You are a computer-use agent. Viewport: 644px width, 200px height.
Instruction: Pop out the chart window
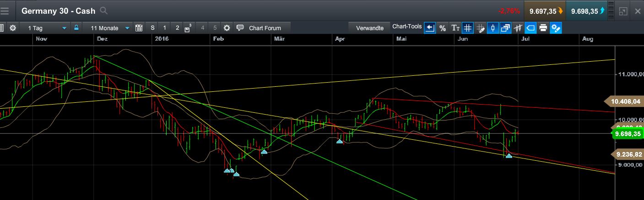tap(623, 11)
